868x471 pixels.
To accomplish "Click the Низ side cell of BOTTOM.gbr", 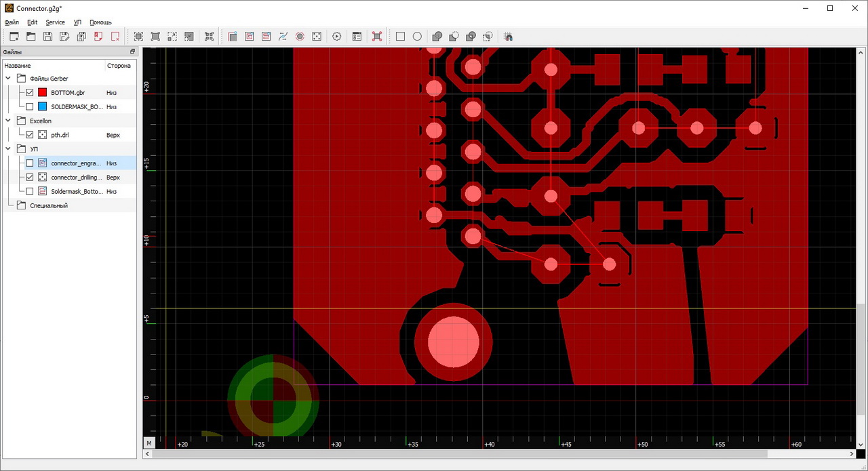I will [x=111, y=92].
